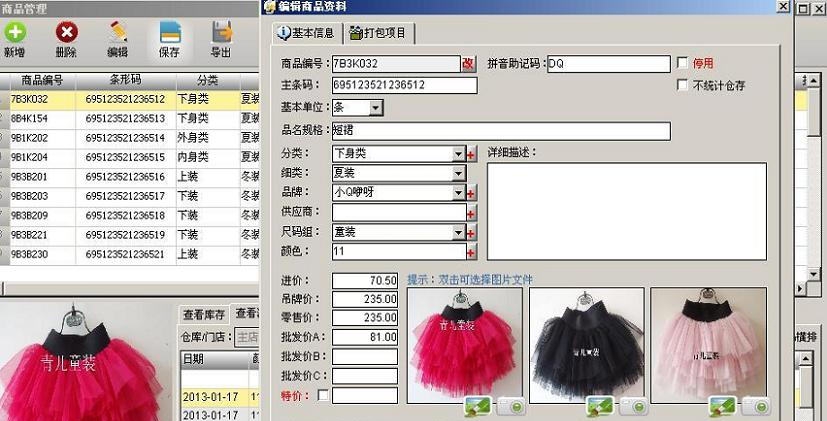This screenshot has width=827, height=421.
Task: Click the 特价 price input field
Action: [x=365, y=395]
